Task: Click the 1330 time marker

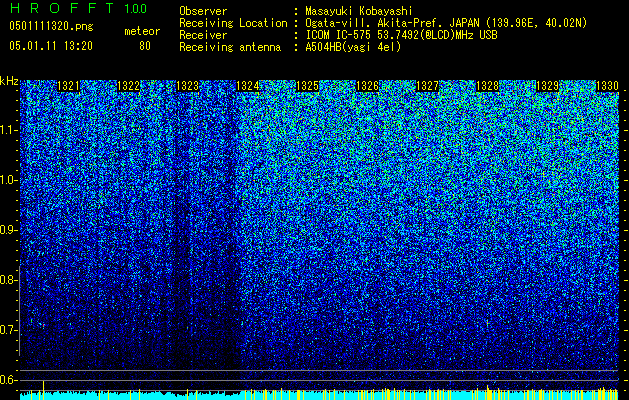Action: point(607,86)
